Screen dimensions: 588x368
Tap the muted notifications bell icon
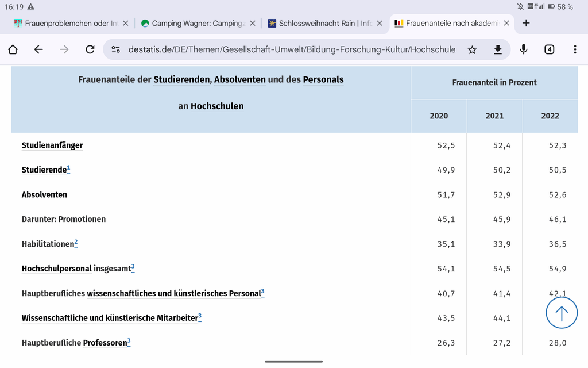[520, 6]
